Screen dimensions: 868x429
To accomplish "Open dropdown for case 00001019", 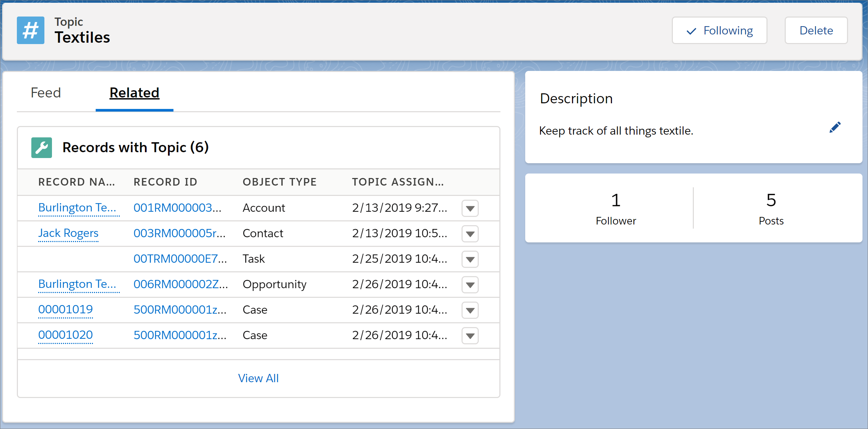I will coord(470,310).
